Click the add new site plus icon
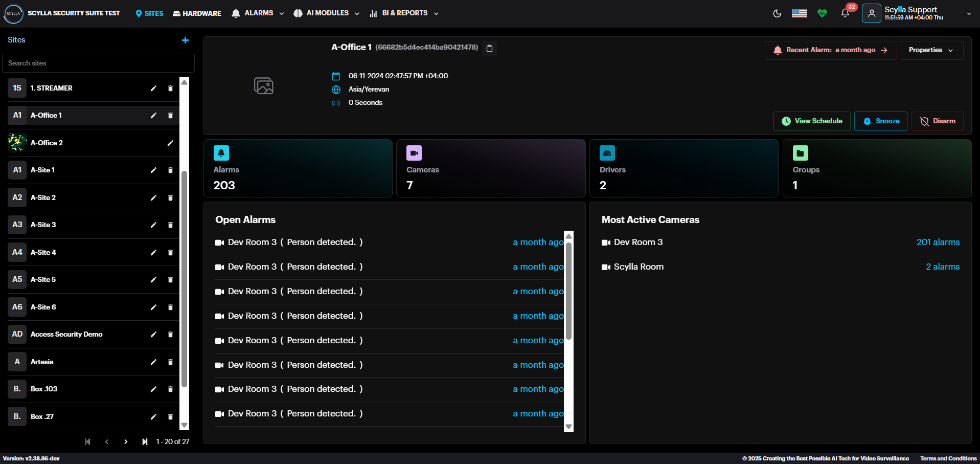The height and width of the screenshot is (464, 980). tap(185, 40)
